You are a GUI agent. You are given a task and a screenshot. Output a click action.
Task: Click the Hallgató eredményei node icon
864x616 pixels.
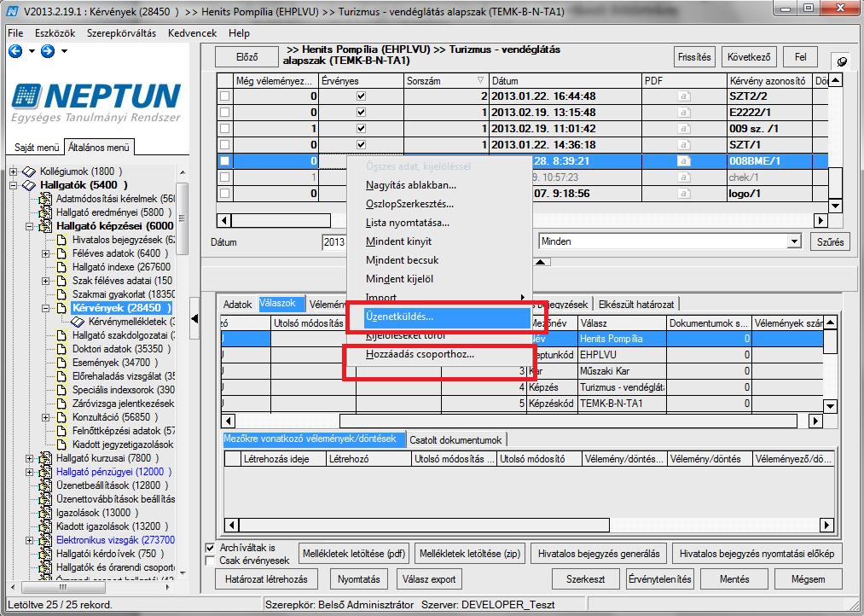45,212
